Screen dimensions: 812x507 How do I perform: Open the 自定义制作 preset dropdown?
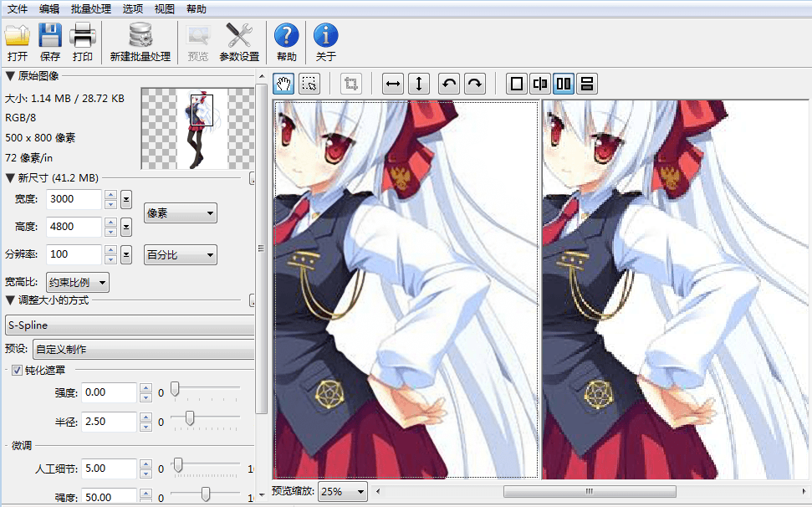click(144, 350)
